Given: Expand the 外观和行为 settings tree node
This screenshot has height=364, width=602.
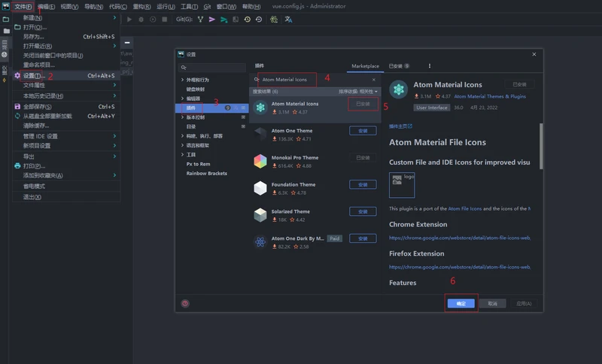Looking at the screenshot, I should [x=182, y=80].
